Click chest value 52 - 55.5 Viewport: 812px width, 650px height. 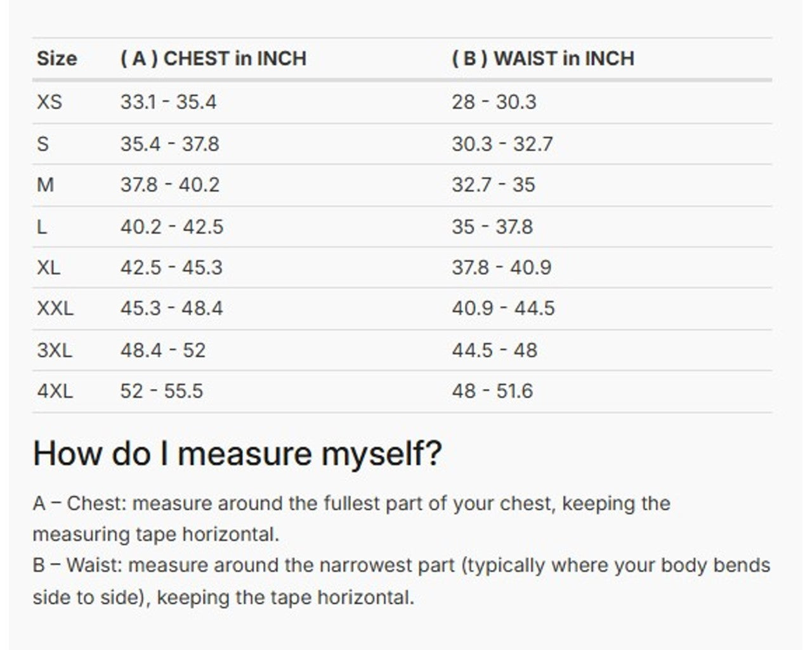coord(162,390)
